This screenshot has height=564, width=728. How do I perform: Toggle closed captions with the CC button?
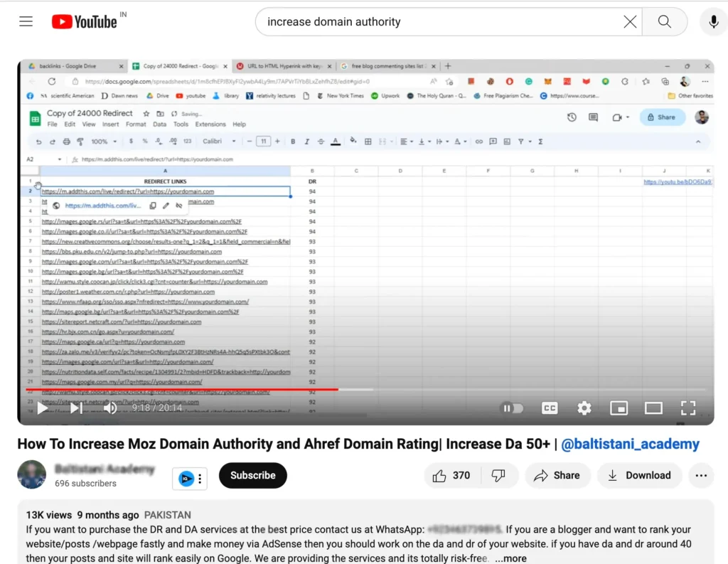pyautogui.click(x=550, y=408)
